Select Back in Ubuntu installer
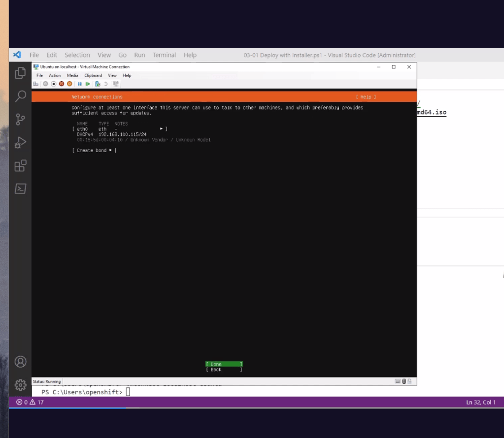Image resolution: width=504 pixels, height=438 pixels. pyautogui.click(x=224, y=370)
